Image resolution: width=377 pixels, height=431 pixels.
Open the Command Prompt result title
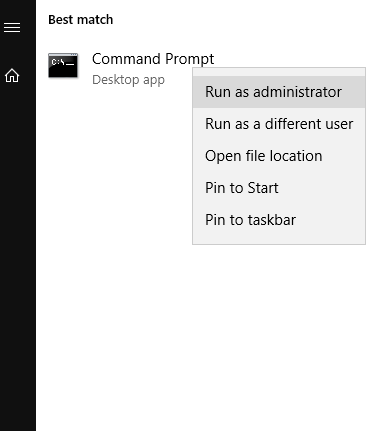pos(153,59)
